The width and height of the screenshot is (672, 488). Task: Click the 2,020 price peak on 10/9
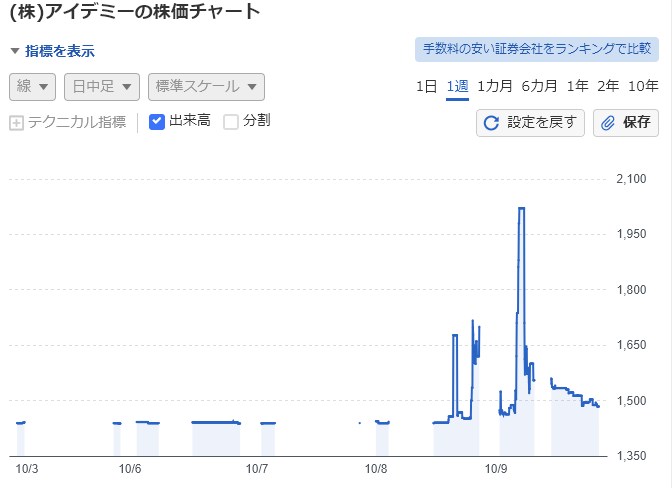521,209
